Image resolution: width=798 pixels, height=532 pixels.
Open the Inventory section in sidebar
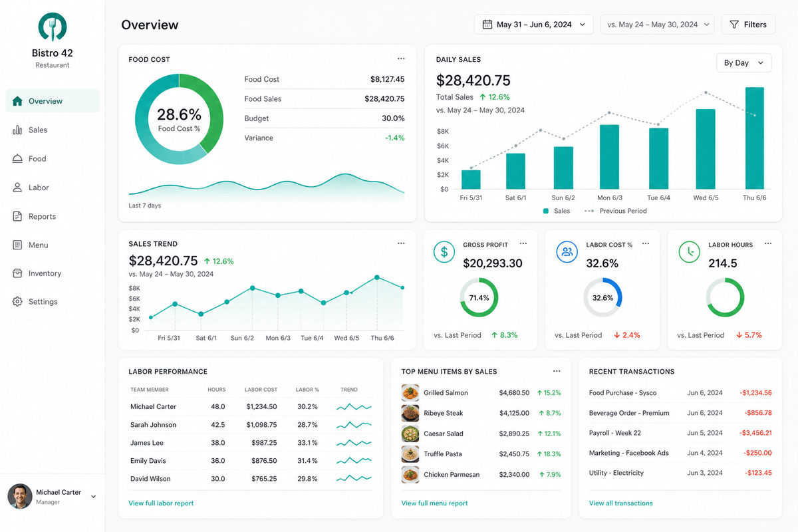click(x=53, y=273)
